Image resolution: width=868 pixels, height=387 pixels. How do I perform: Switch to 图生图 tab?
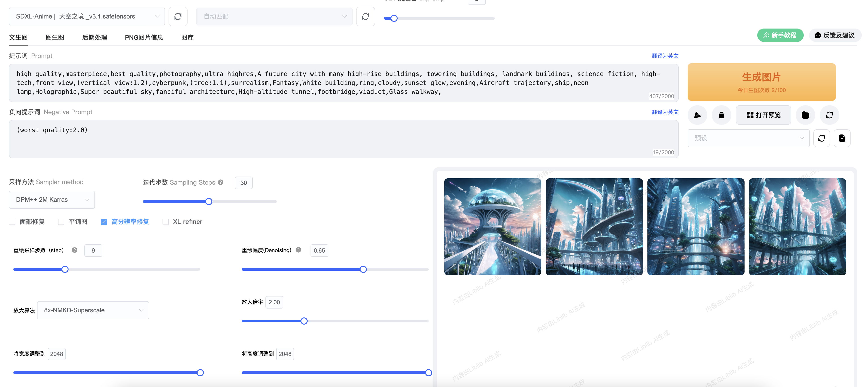(x=55, y=38)
